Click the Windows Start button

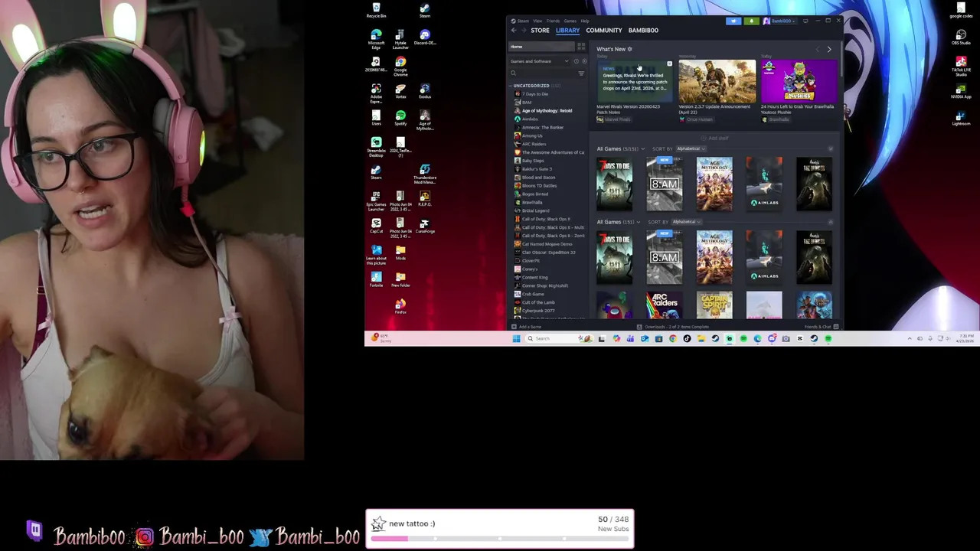[x=517, y=338]
